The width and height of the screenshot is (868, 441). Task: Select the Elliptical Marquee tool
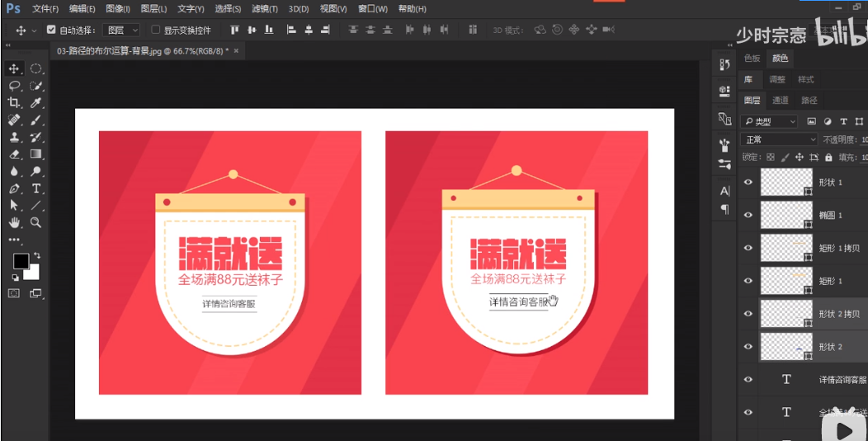pos(36,69)
